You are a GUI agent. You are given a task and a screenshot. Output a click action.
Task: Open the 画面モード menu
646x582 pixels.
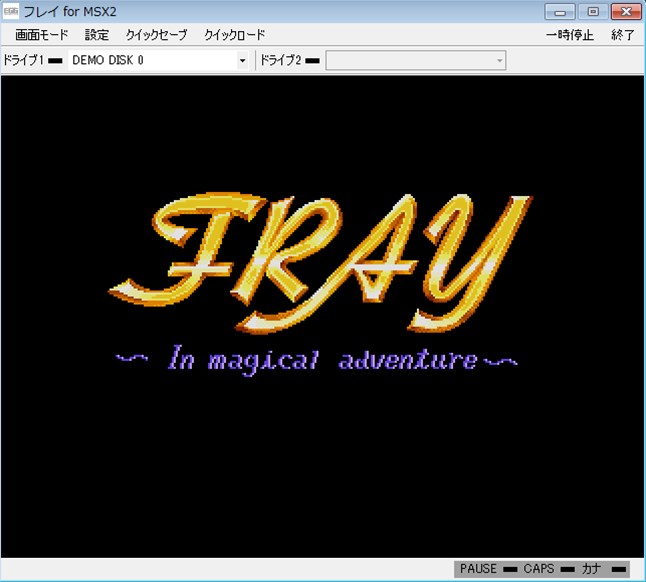coord(42,35)
